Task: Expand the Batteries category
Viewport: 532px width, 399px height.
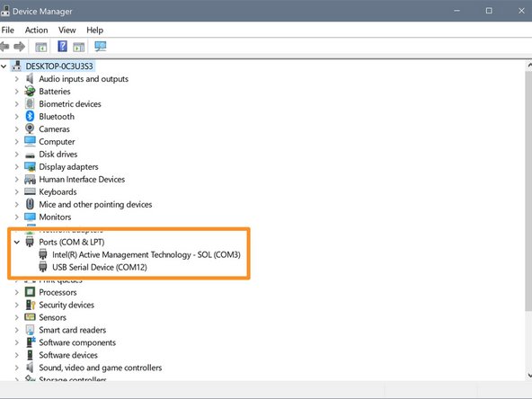Action: pyautogui.click(x=16, y=92)
